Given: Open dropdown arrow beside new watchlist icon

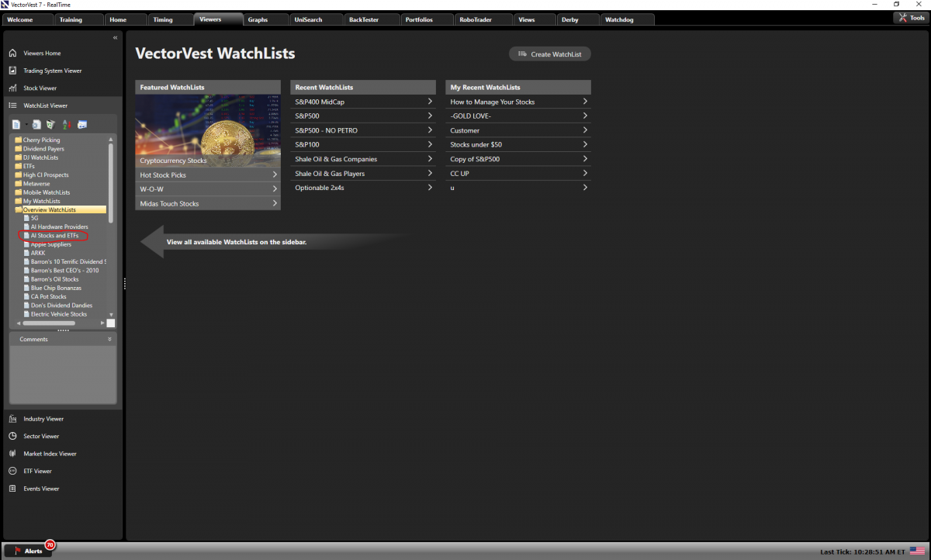Looking at the screenshot, I should tap(26, 124).
